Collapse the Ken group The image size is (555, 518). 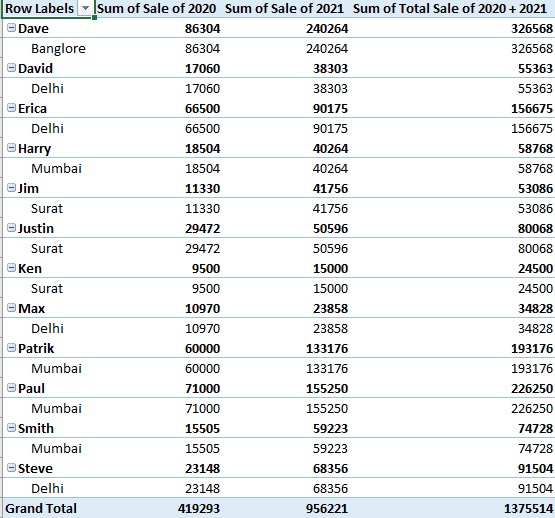[11, 268]
